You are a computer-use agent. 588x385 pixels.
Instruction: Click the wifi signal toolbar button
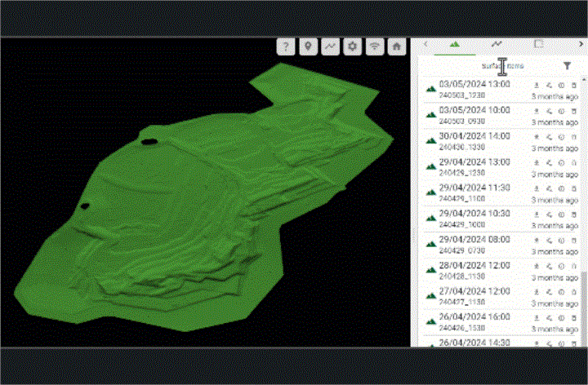(x=374, y=46)
